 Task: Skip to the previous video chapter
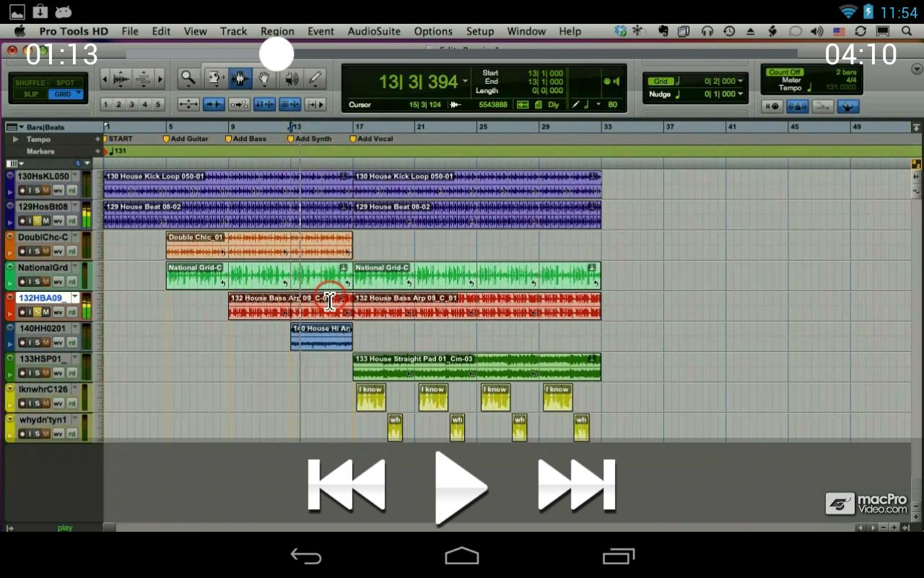click(346, 486)
